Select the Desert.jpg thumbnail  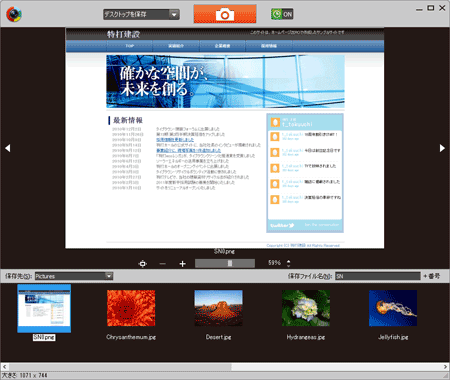218,308
